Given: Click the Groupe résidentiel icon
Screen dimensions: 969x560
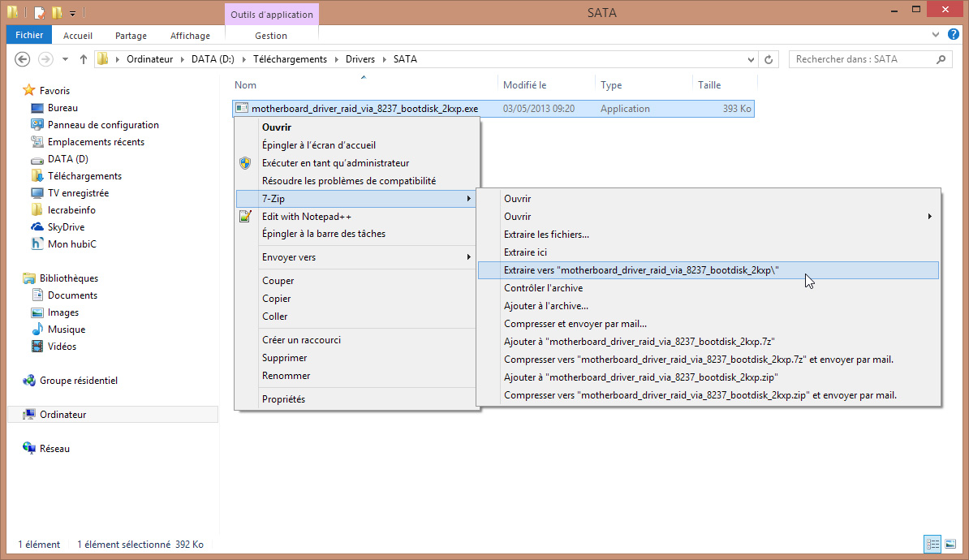Looking at the screenshot, I should point(28,380).
